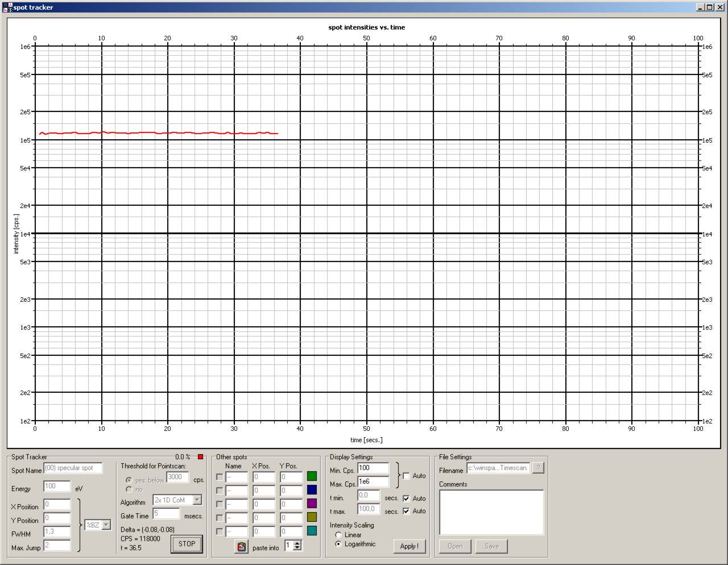728x565 pixels.
Task: Click the Apply! button
Action: coord(409,546)
